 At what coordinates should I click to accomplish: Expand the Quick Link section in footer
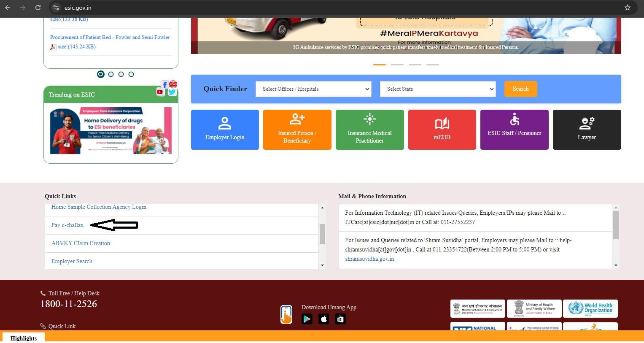click(62, 326)
